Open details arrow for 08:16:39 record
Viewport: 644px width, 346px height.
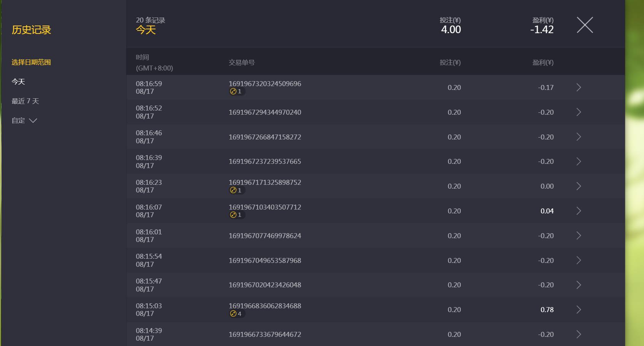578,162
